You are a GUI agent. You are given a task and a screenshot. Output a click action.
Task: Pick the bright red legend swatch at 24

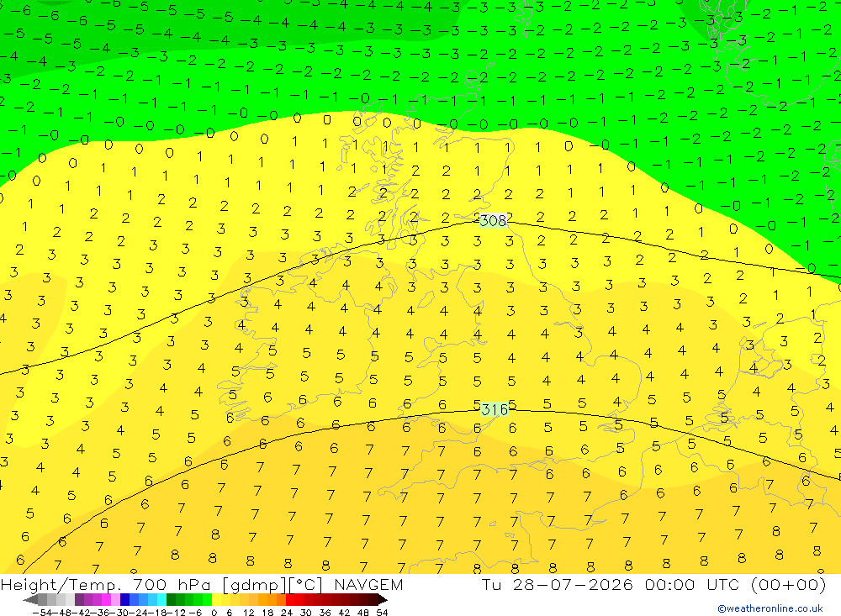[290, 600]
